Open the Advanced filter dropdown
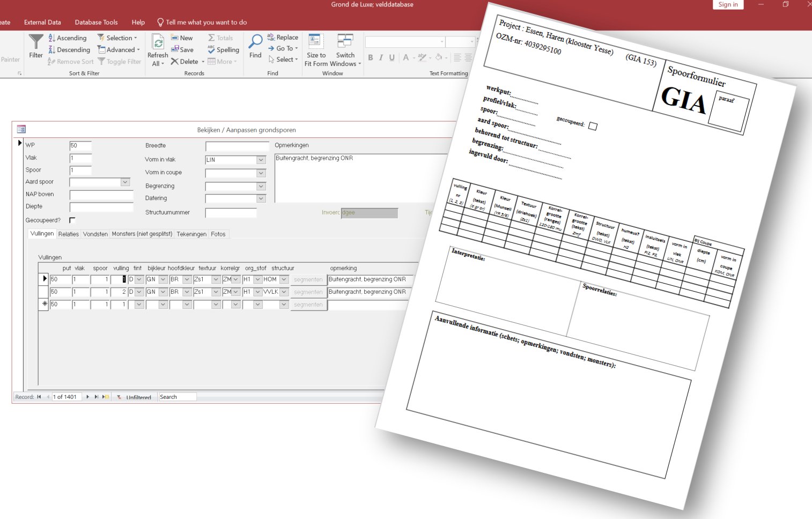 tap(119, 50)
